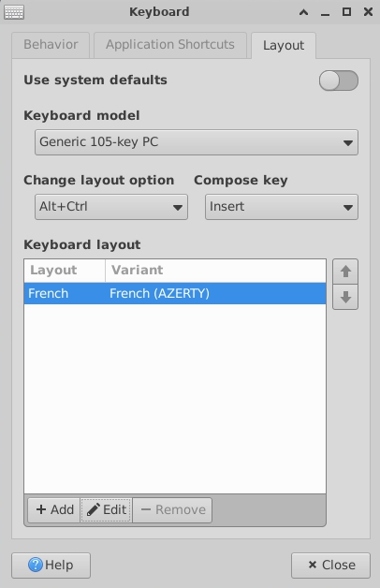Click the blue Help question-mark icon
The image size is (380, 588).
tap(36, 565)
